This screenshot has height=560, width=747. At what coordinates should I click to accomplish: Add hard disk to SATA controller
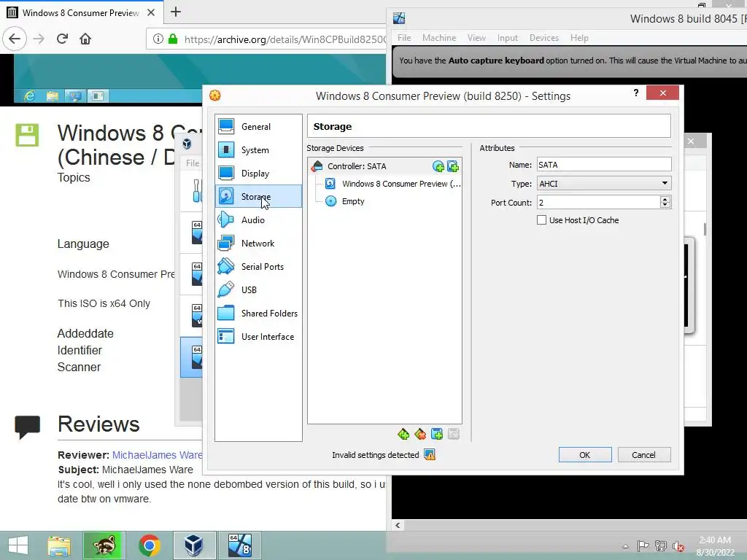pos(453,166)
